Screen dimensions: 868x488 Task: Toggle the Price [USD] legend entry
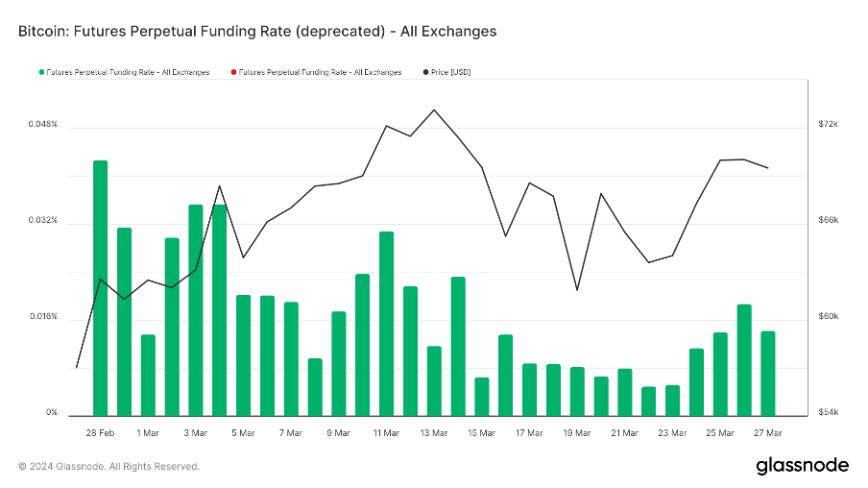tap(451, 72)
